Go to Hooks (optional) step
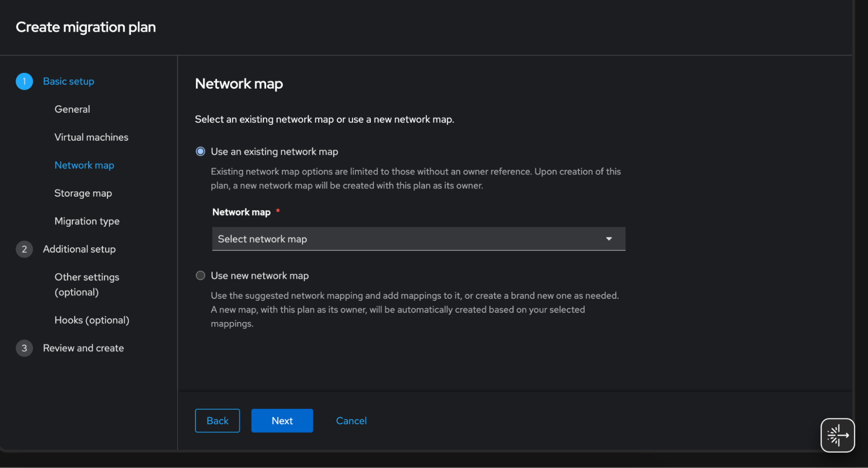This screenshot has width=868, height=468. coord(92,320)
